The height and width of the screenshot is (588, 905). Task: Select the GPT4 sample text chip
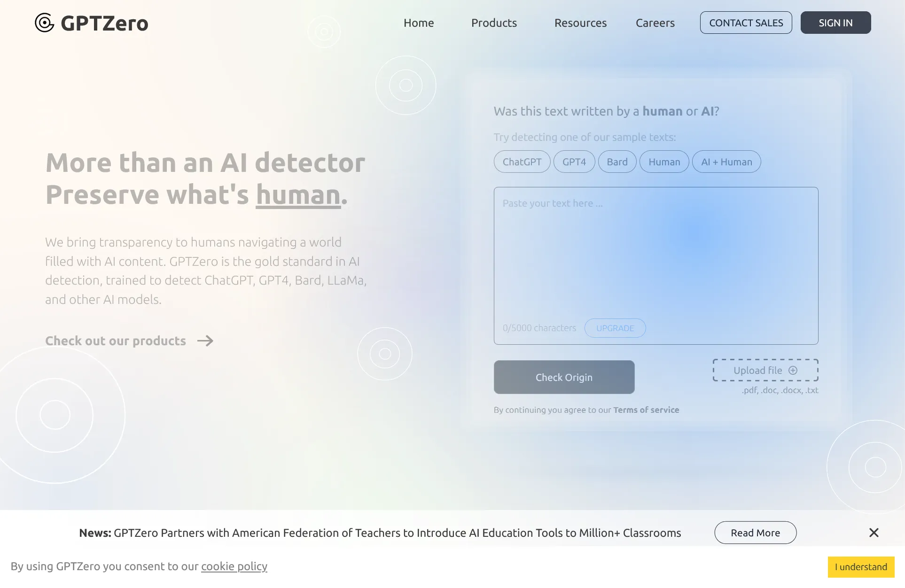pyautogui.click(x=574, y=162)
